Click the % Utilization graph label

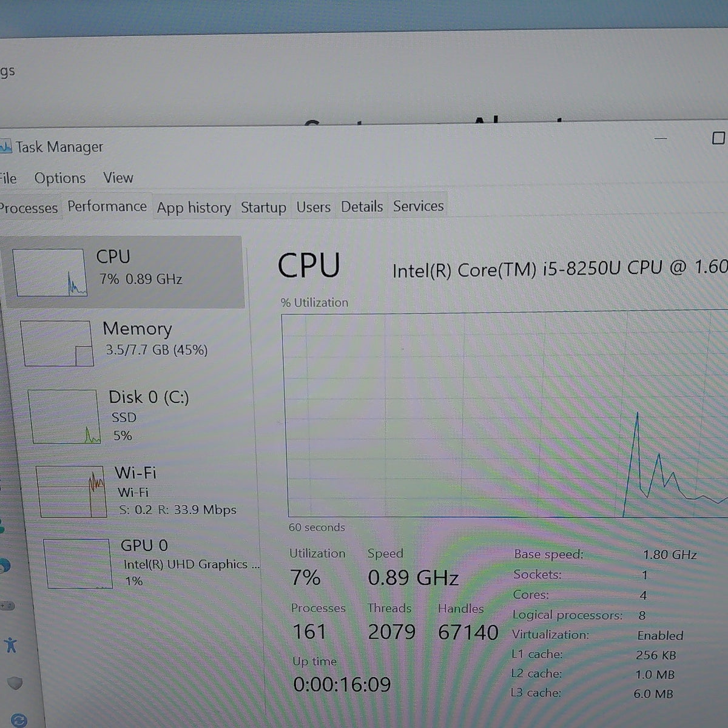tap(314, 302)
